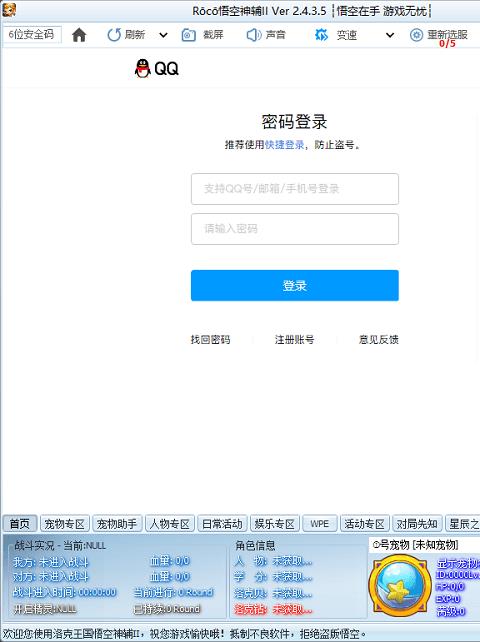Click the screenshot (截屏) camera icon
480x642 pixels.
coord(188,35)
